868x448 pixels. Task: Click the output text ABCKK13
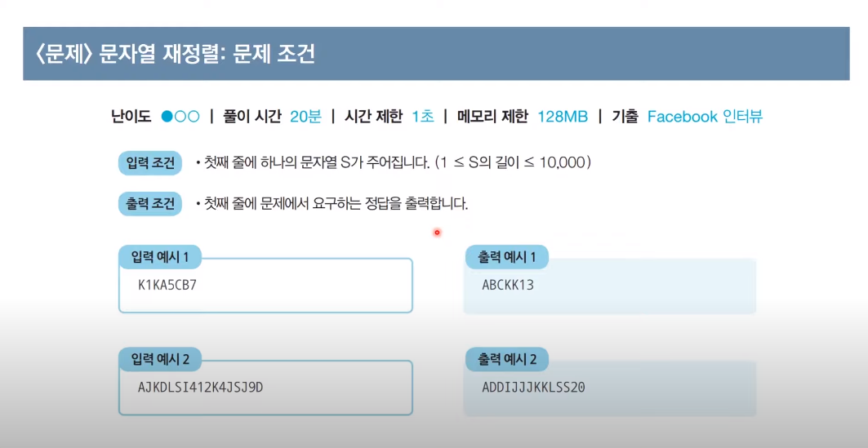(508, 286)
